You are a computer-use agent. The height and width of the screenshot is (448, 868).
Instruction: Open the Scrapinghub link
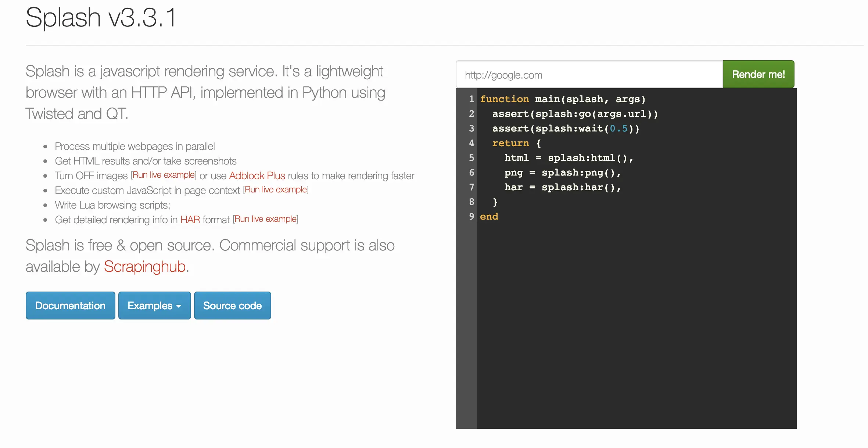(x=144, y=267)
